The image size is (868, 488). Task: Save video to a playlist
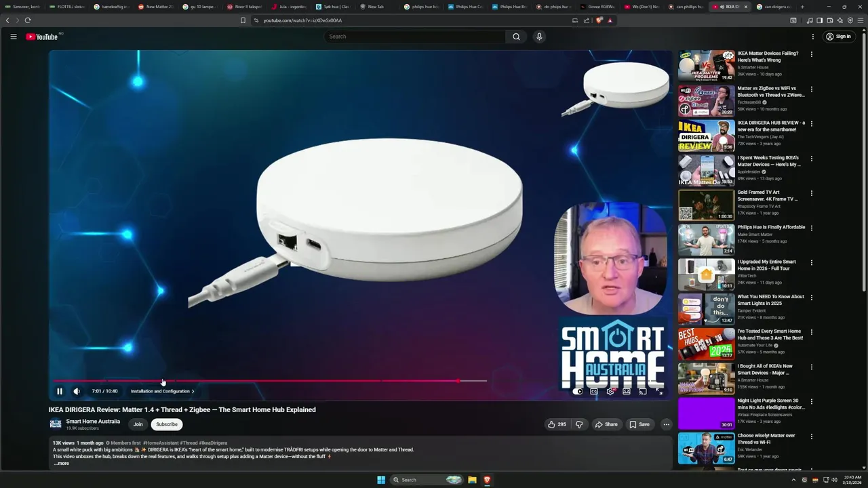(639, 424)
